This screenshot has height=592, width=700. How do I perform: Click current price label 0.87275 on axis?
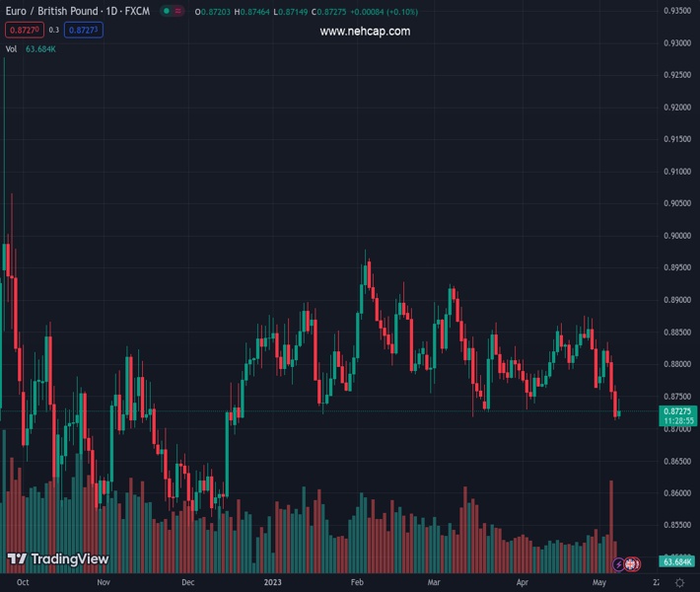tap(677, 410)
